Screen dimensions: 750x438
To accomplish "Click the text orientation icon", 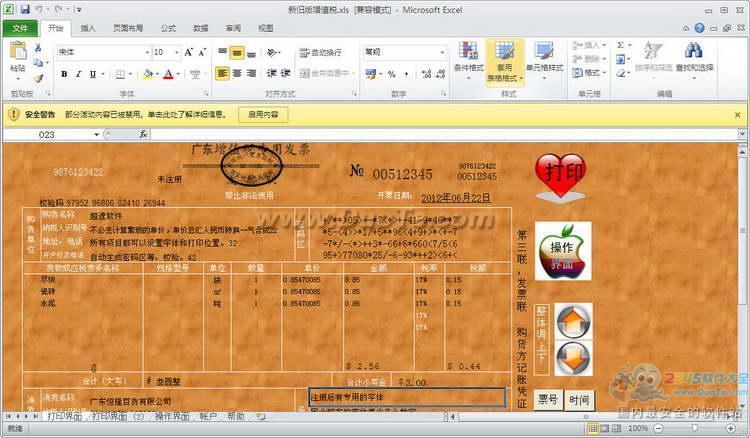I will coord(272,52).
